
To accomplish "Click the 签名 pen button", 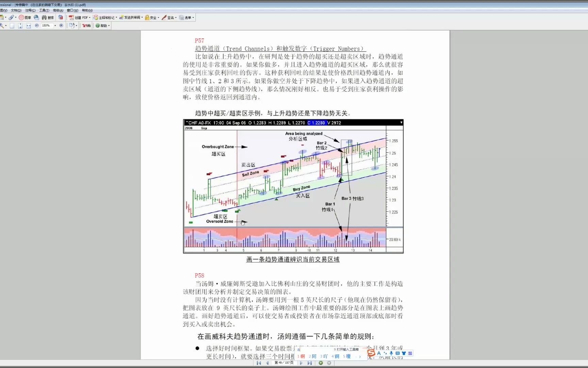I will click(x=168, y=17).
